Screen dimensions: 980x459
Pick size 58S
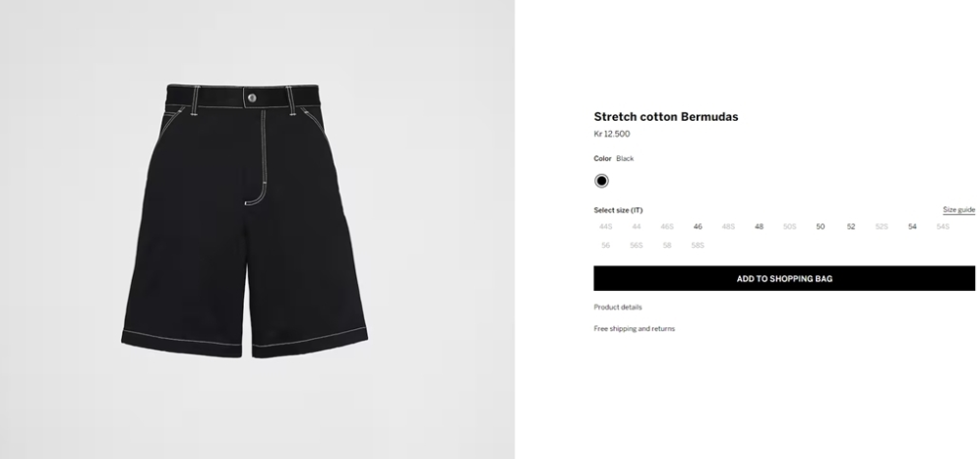coord(698,246)
